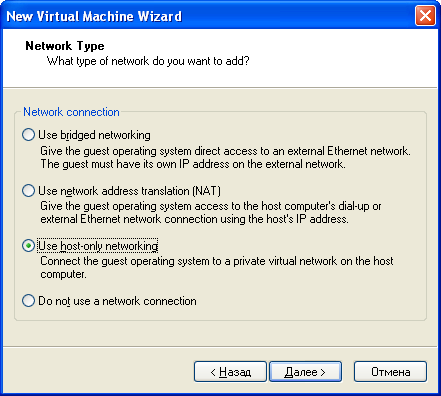Continue with the Далее button
This screenshot has width=441, height=396.
coord(305,372)
